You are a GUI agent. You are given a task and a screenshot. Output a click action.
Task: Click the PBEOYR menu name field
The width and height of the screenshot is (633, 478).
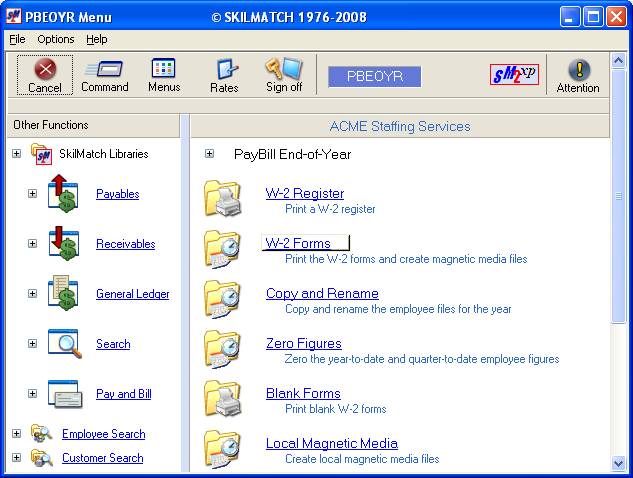(374, 76)
